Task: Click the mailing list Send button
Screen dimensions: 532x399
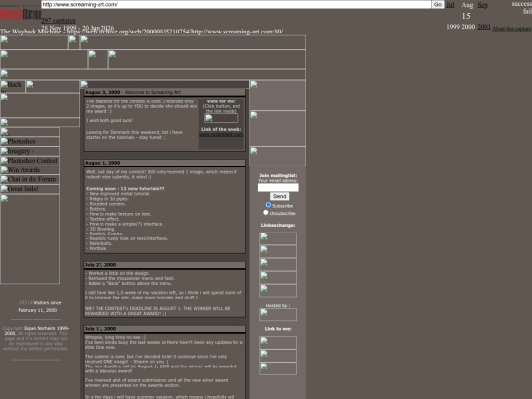Action: click(x=279, y=196)
